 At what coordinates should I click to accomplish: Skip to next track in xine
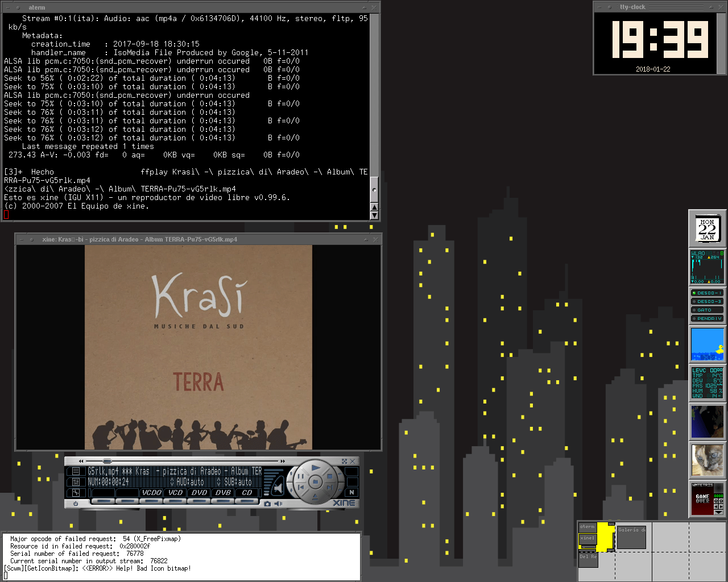(x=329, y=487)
